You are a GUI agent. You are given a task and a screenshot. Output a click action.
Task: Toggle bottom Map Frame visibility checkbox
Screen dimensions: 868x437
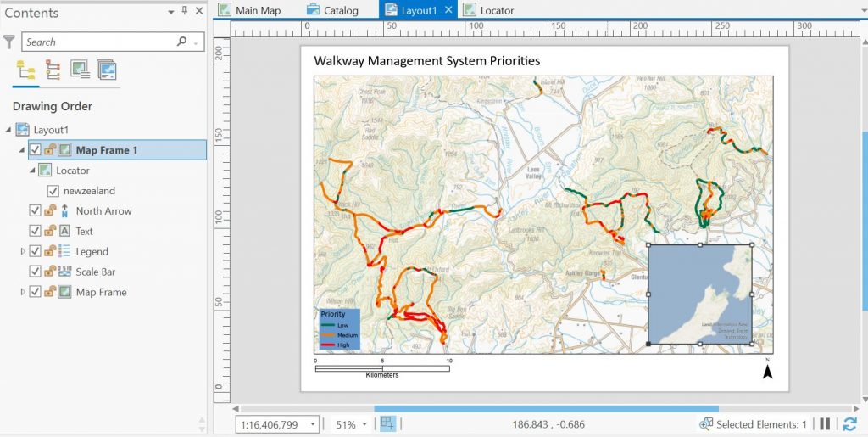pyautogui.click(x=35, y=292)
